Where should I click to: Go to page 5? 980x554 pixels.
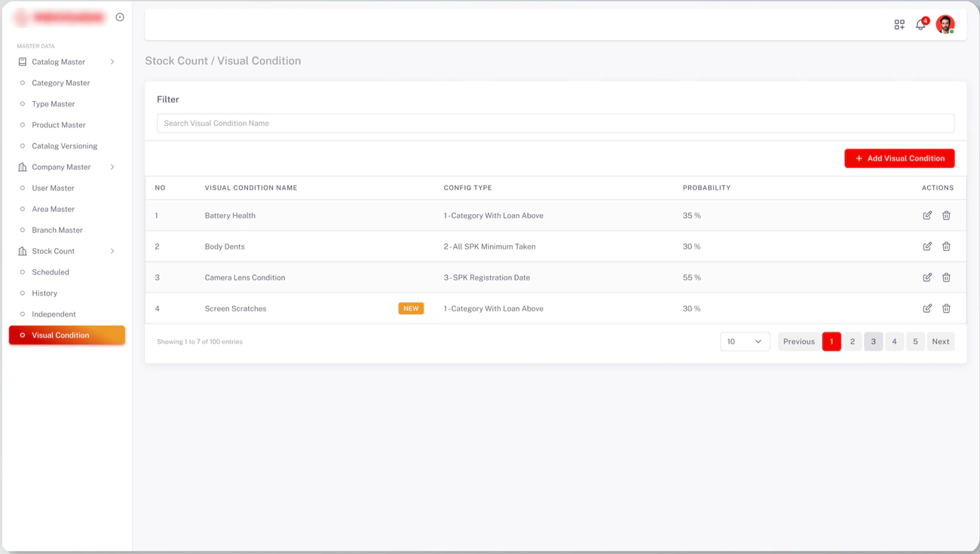[x=916, y=341]
